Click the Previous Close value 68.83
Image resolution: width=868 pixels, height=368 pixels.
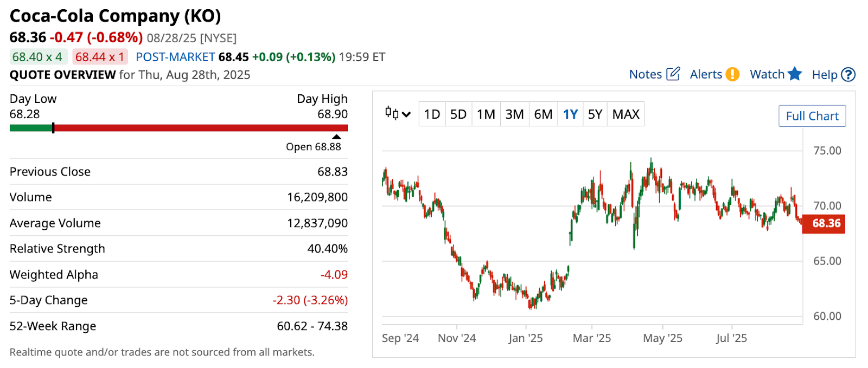332,171
